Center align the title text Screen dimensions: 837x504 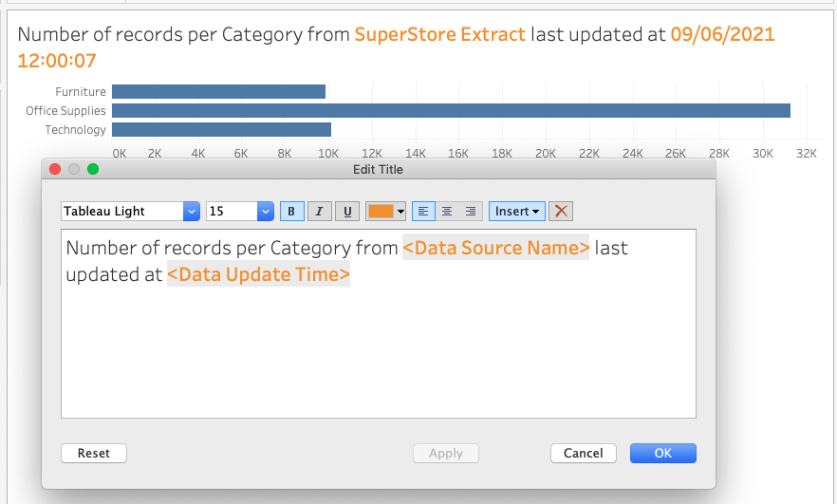(447, 212)
